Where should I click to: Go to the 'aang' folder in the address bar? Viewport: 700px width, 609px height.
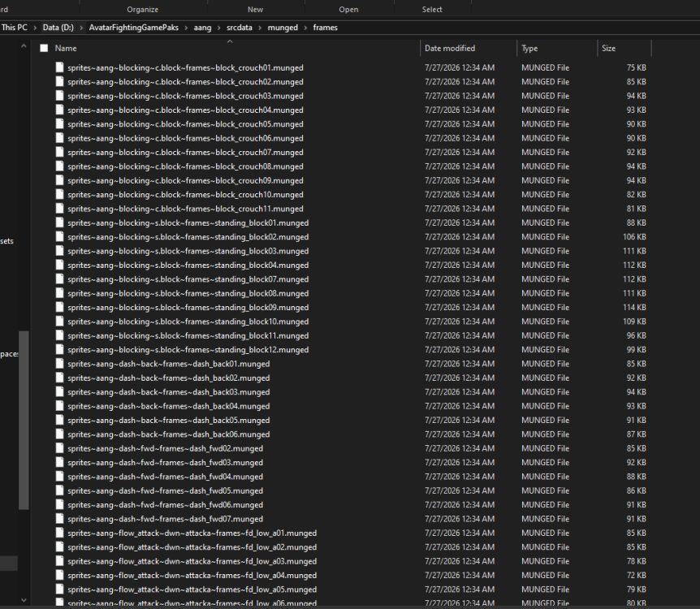(202, 28)
